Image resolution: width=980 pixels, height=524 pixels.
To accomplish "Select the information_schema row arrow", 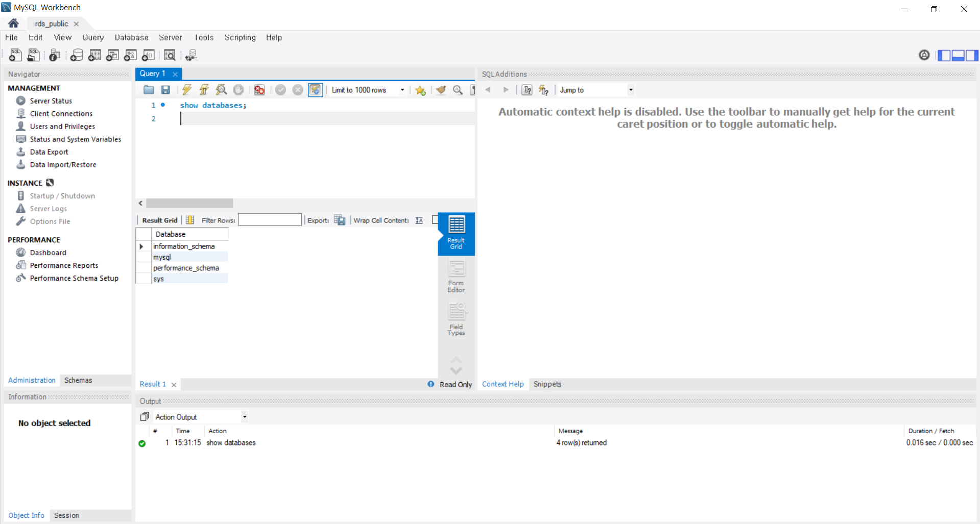I will pyautogui.click(x=141, y=246).
